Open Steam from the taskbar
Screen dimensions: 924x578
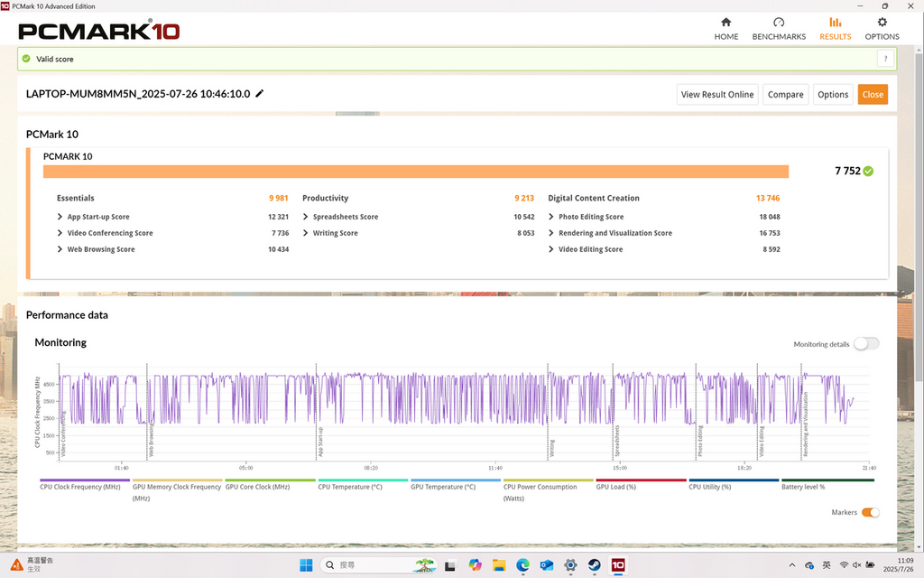594,565
